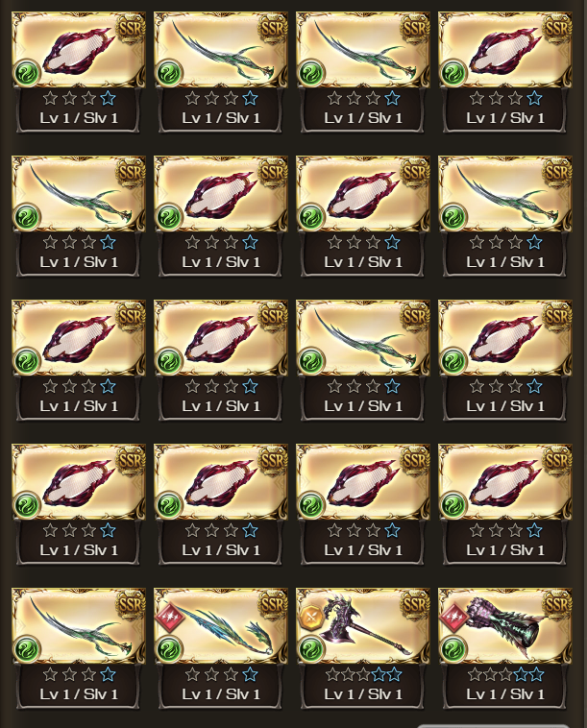The height and width of the screenshot is (728, 587).
Task: Click the wind element icon on the feathered weapon
Action: point(168,648)
